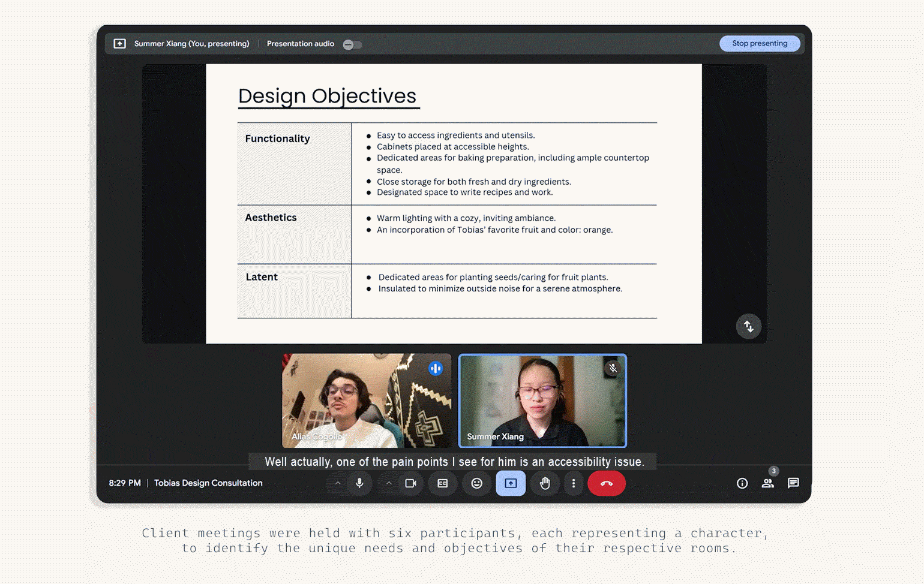Screen dimensions: 924x584
Task: Click the swap arrows icon on the presentation
Action: [x=749, y=326]
